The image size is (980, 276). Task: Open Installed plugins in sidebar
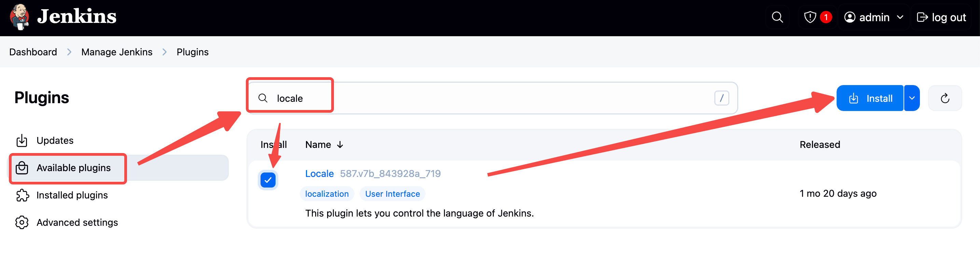tap(118, 195)
